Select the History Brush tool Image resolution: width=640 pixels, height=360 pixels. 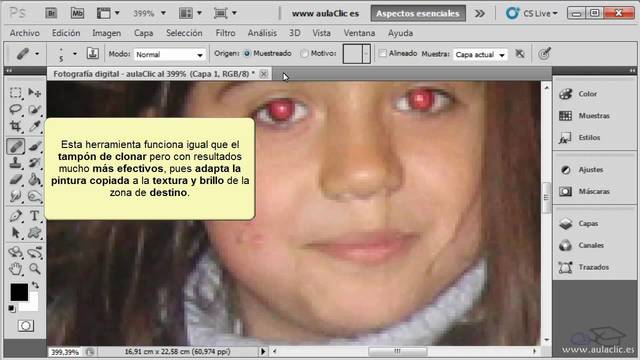click(x=35, y=163)
